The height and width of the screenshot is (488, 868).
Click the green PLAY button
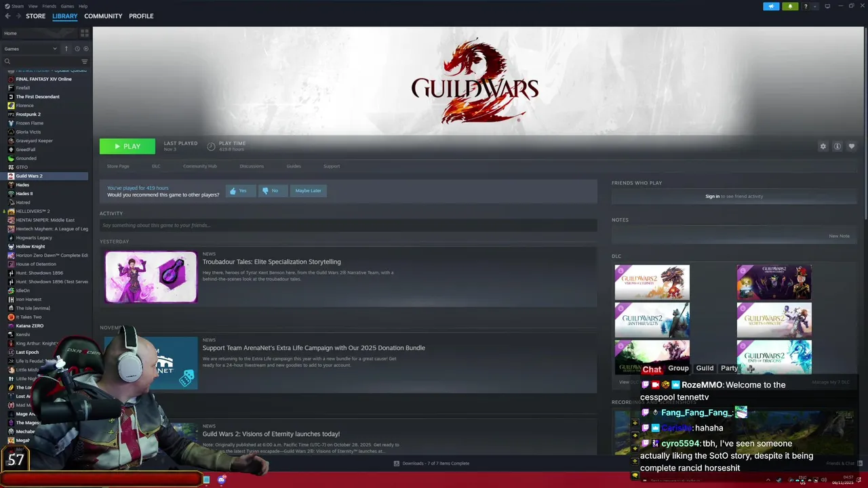127,146
